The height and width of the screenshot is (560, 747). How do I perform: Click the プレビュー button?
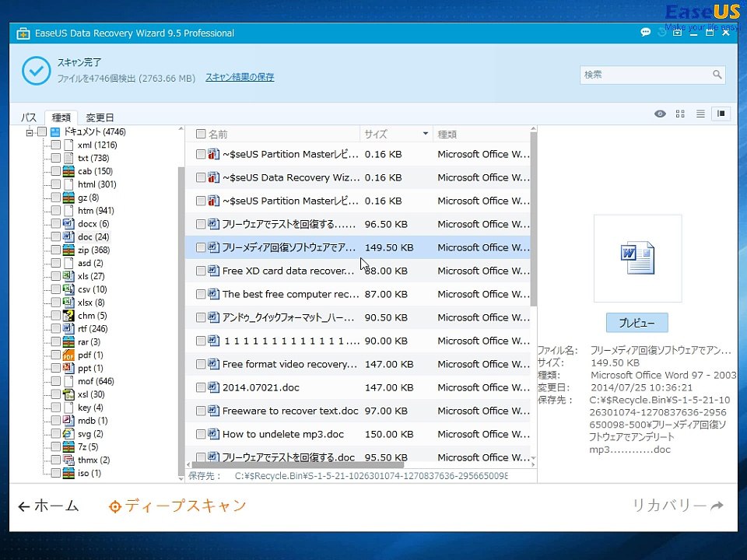(637, 323)
